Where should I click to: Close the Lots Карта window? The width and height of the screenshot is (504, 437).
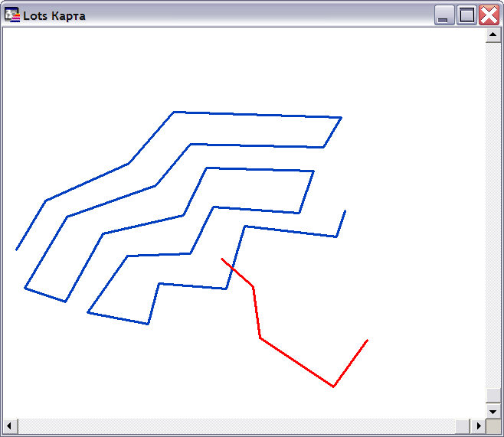coord(489,15)
